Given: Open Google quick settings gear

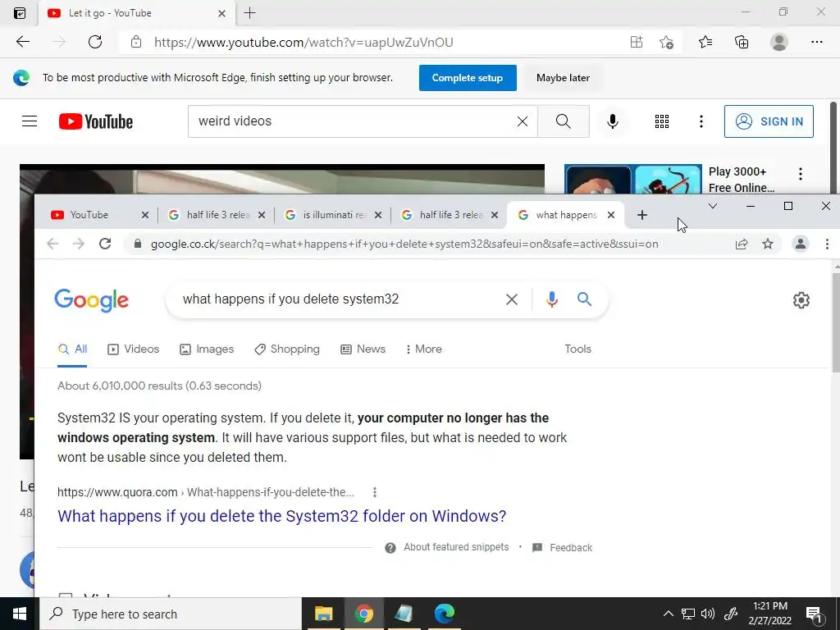Looking at the screenshot, I should pyautogui.click(x=801, y=300).
